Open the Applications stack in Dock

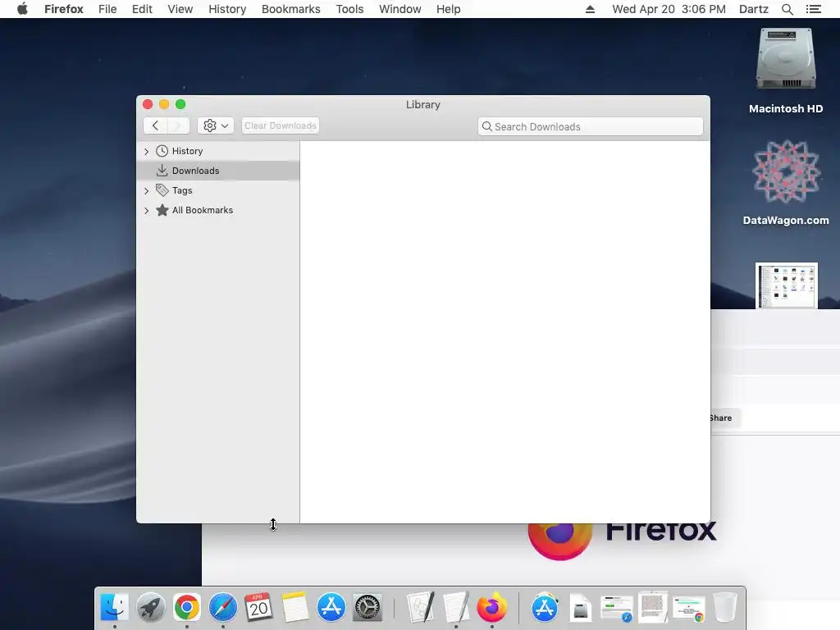point(545,608)
